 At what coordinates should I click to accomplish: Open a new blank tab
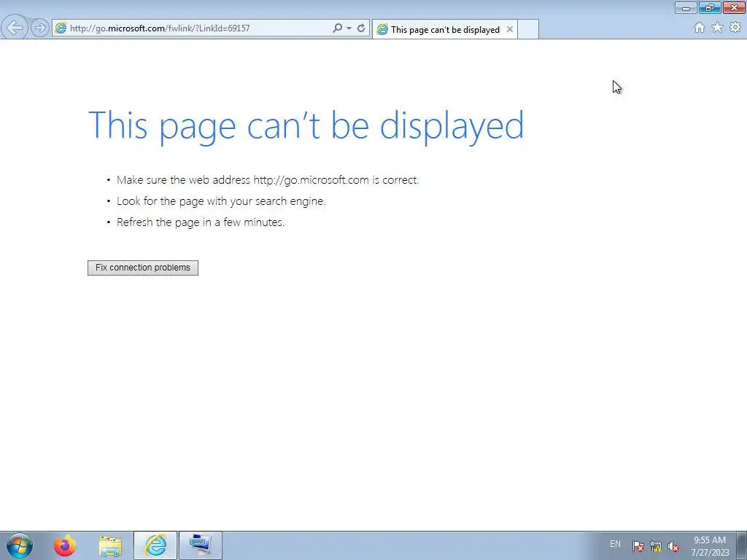tap(528, 29)
